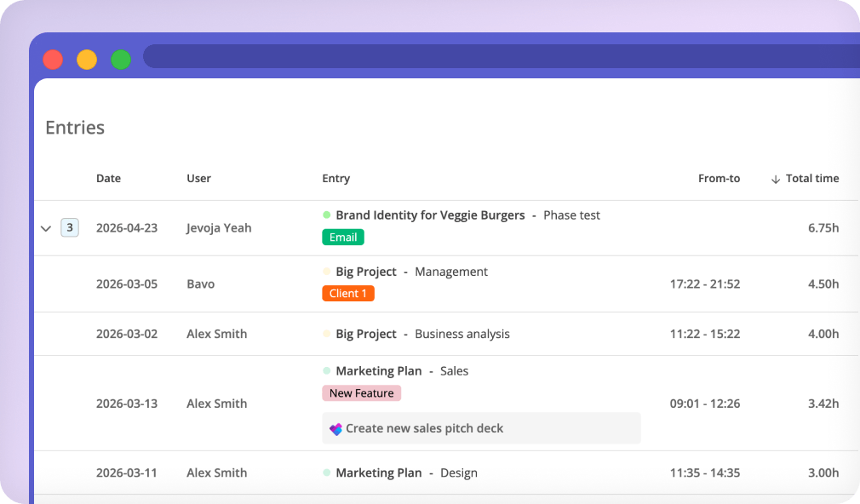
Task: Click the 3.00h total time
Action: 823,472
